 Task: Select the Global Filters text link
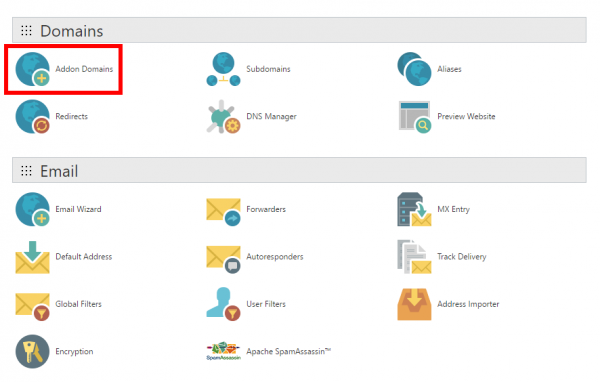(x=78, y=304)
